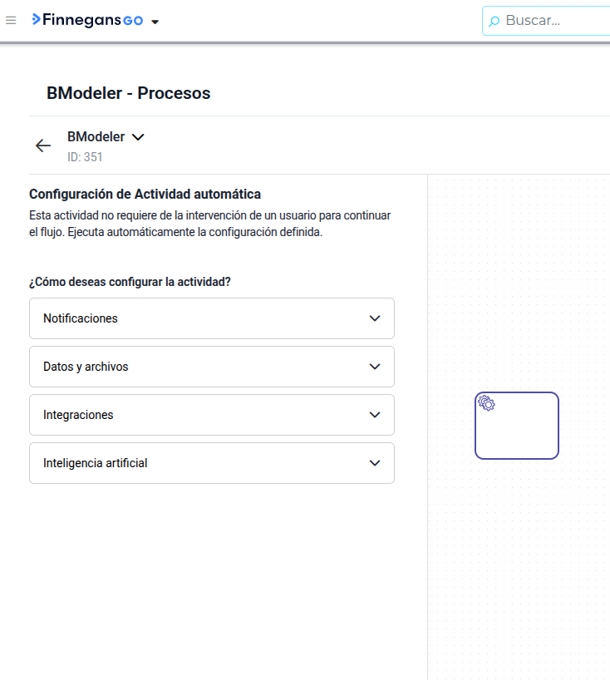Click the BModeler - Procesos page heading
610x700 pixels.
[129, 93]
